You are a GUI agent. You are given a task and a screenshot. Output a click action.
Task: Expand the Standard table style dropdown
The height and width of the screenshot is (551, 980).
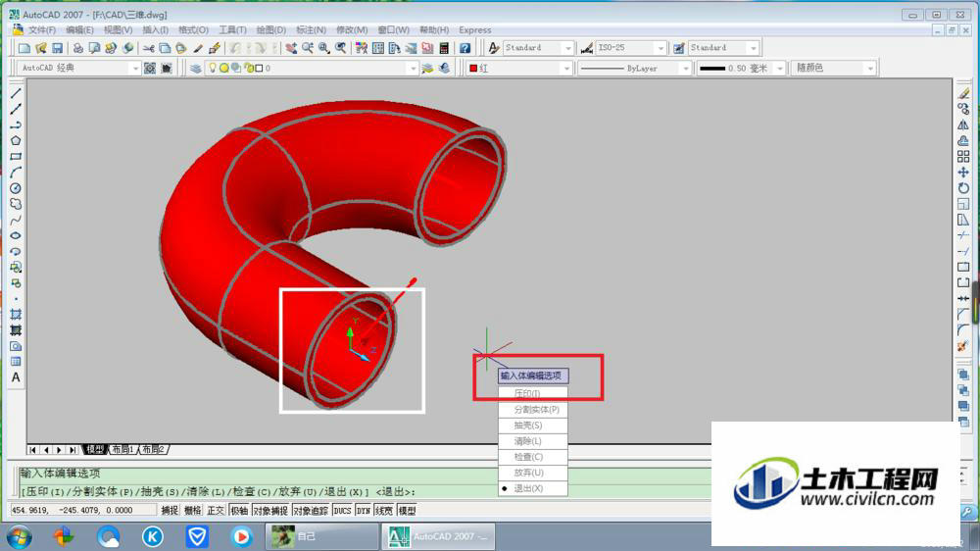pos(753,48)
